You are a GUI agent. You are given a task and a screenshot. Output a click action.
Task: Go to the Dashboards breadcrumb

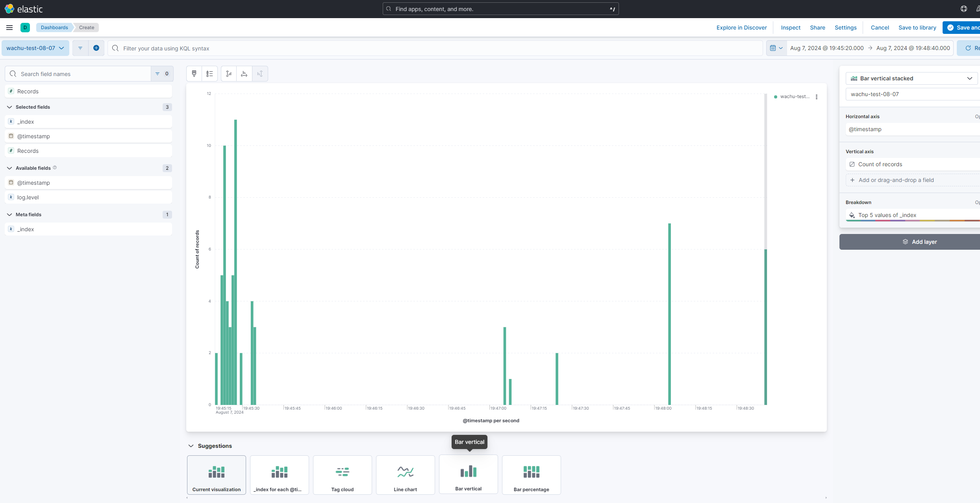pyautogui.click(x=54, y=28)
